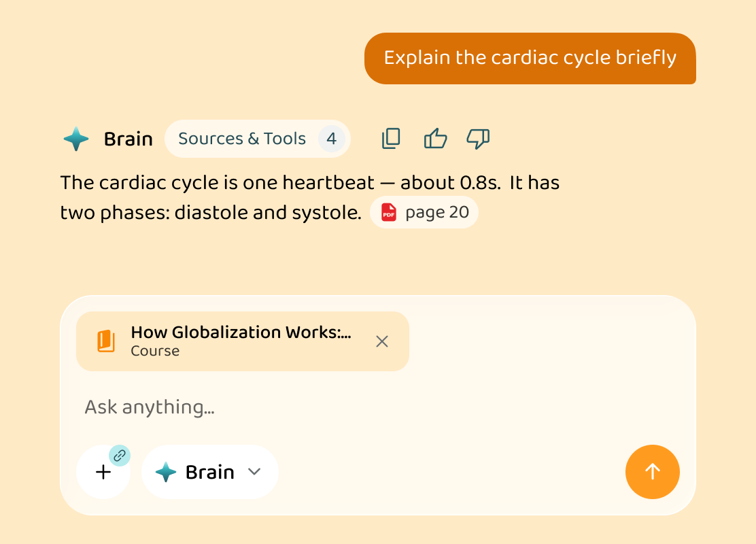Click the link badge on plus button
The image size is (756, 544).
tap(120, 456)
